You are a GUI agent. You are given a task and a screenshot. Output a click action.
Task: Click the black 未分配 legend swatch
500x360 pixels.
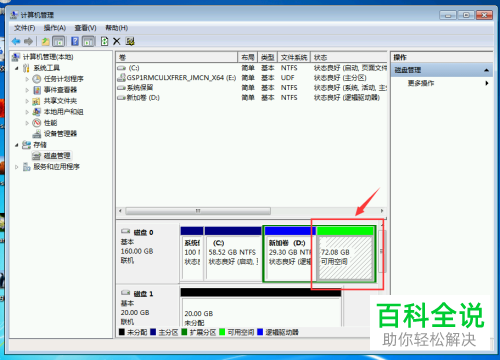(x=122, y=332)
